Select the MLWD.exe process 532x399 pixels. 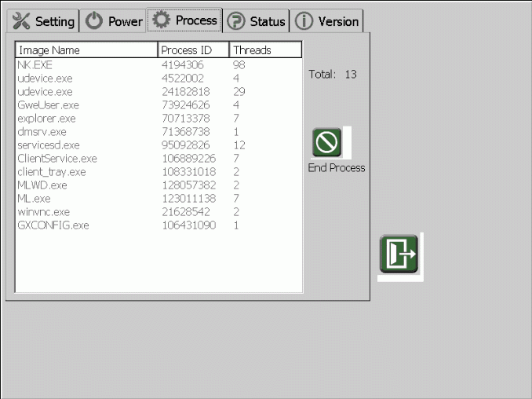[x=42, y=185]
